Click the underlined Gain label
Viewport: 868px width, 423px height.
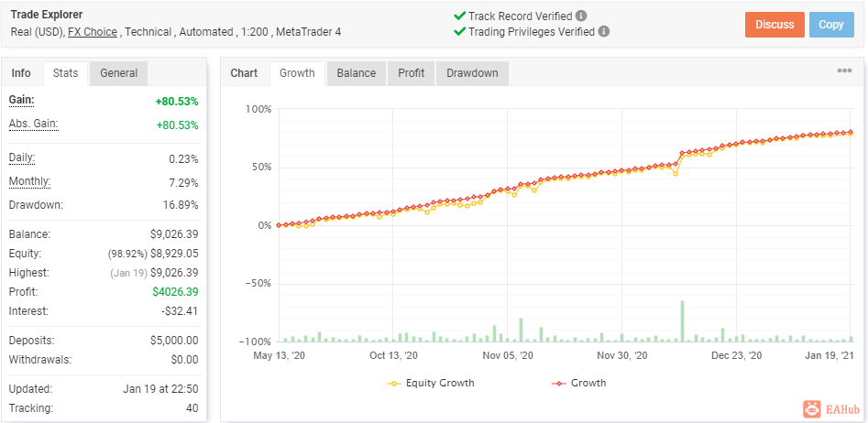tap(22, 100)
